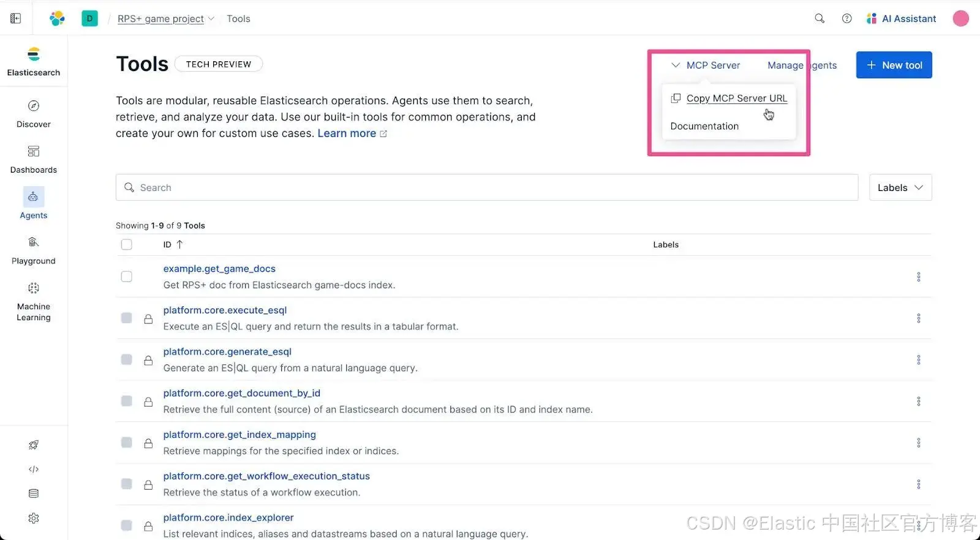The image size is (980, 540).
Task: Collapse the MCP Server dropdown
Action: pyautogui.click(x=706, y=65)
